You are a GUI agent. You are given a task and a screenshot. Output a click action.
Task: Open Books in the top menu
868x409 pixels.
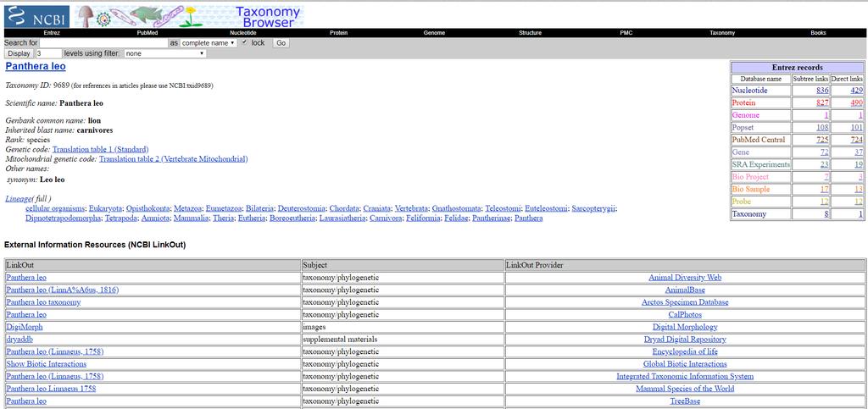[x=818, y=33]
